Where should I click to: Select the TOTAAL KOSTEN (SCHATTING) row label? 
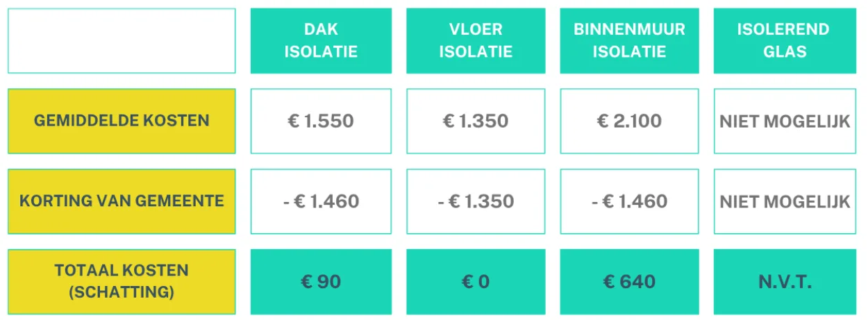[122, 281]
